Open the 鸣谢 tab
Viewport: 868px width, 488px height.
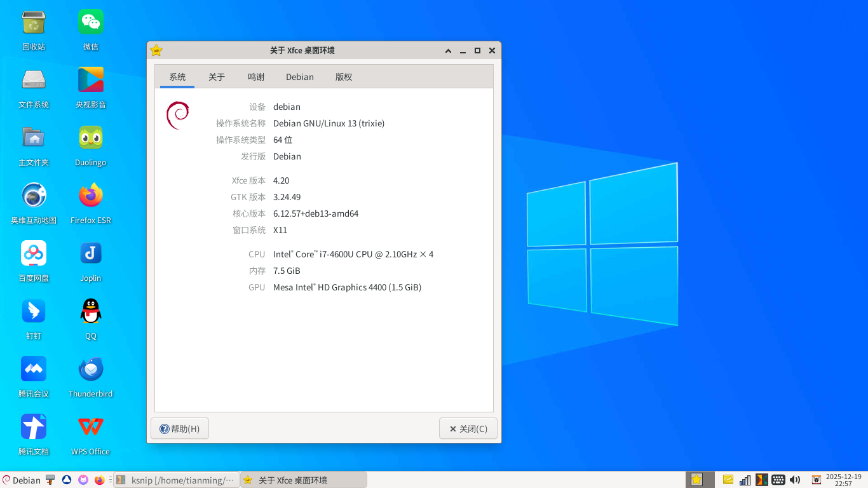(256, 77)
